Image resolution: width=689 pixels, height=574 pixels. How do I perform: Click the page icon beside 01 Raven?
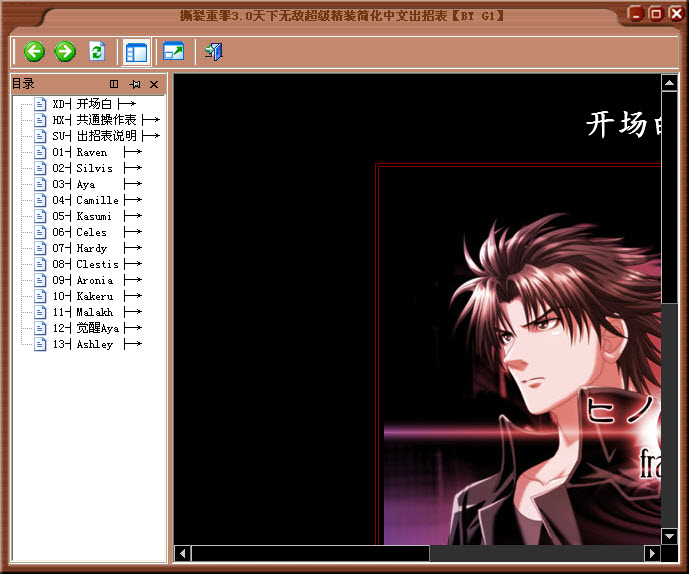point(40,152)
